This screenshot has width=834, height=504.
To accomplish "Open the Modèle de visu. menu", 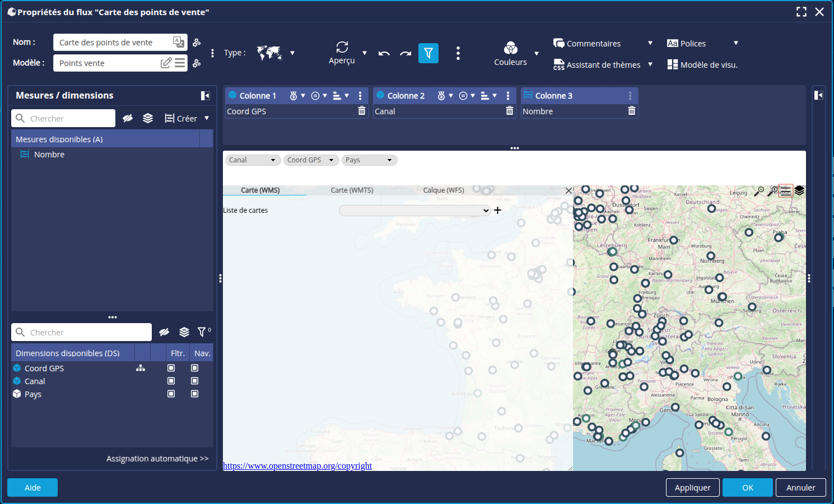I will (702, 64).
